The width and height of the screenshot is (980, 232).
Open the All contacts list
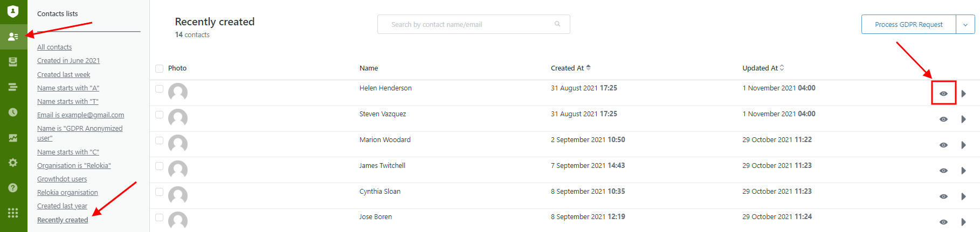click(x=54, y=47)
